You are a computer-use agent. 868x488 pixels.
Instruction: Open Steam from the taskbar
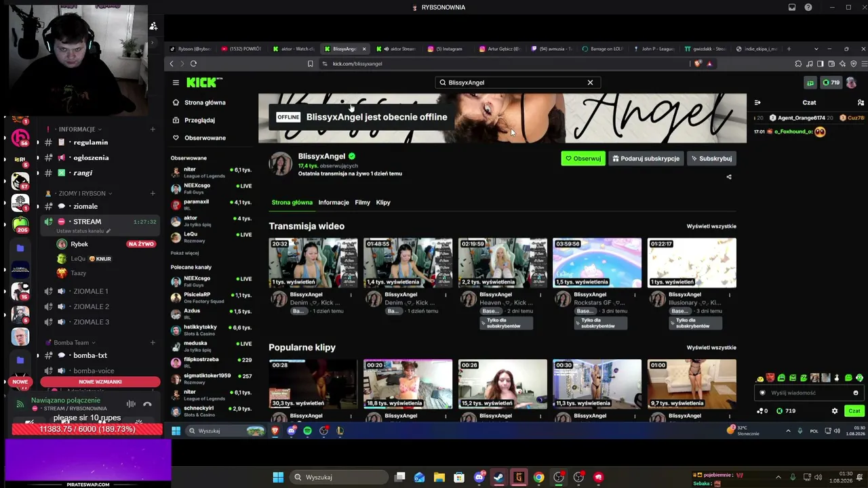[x=498, y=477]
